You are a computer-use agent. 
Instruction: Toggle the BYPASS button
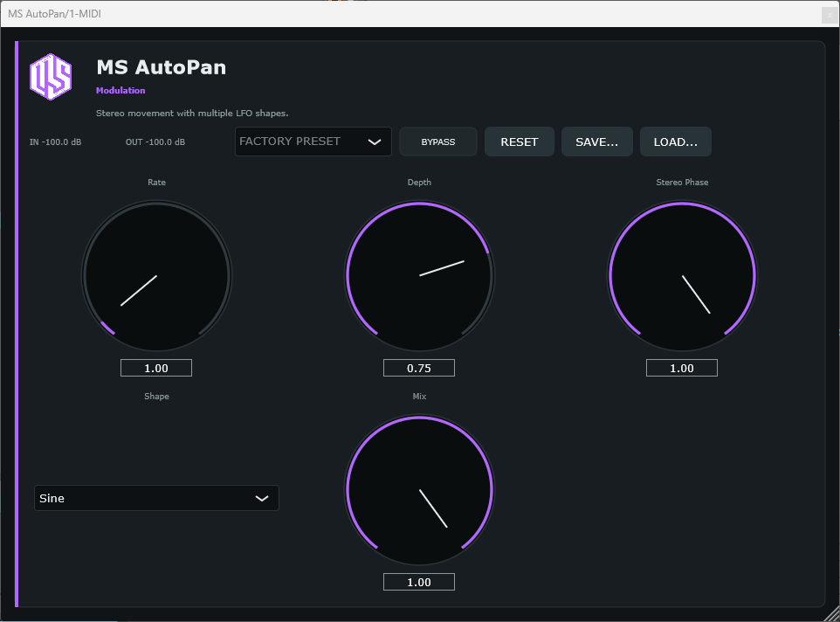click(x=438, y=142)
